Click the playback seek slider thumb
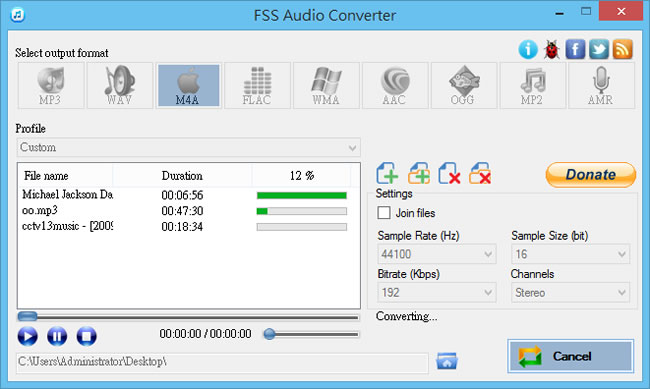 point(27,317)
